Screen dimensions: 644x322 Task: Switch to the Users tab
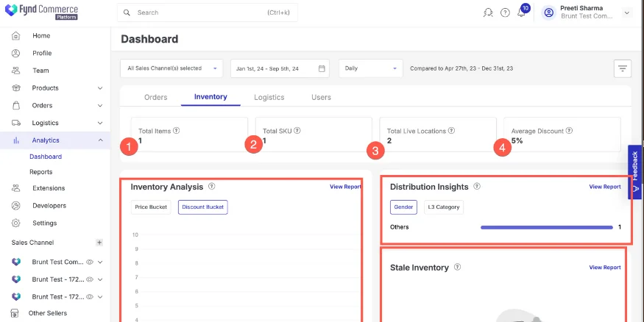click(x=321, y=97)
